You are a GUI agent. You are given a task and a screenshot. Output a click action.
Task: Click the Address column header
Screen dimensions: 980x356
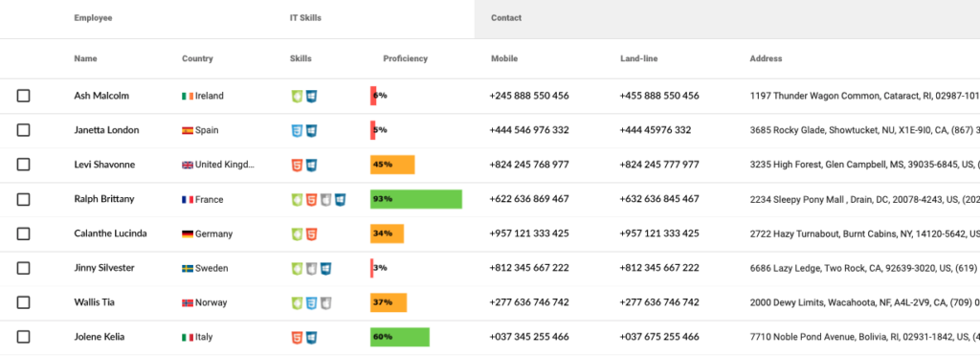[x=766, y=58]
